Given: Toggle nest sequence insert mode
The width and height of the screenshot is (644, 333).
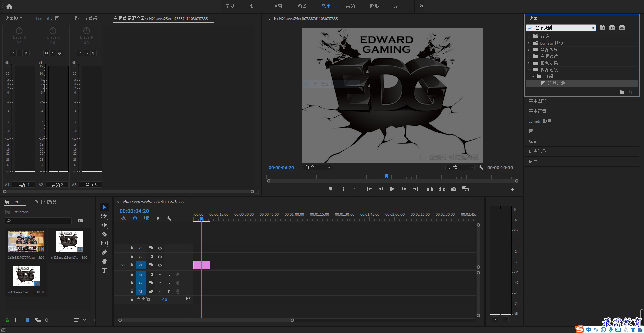Looking at the screenshot, I should pos(123,218).
